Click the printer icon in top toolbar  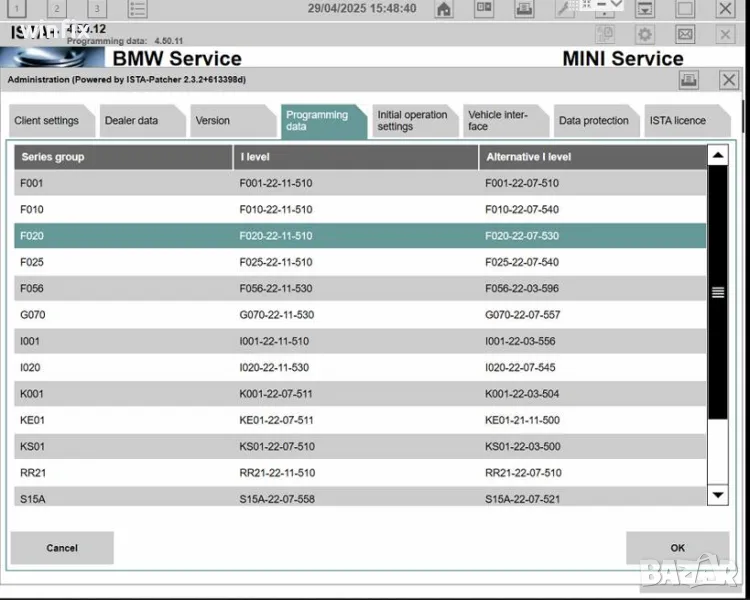coord(523,10)
